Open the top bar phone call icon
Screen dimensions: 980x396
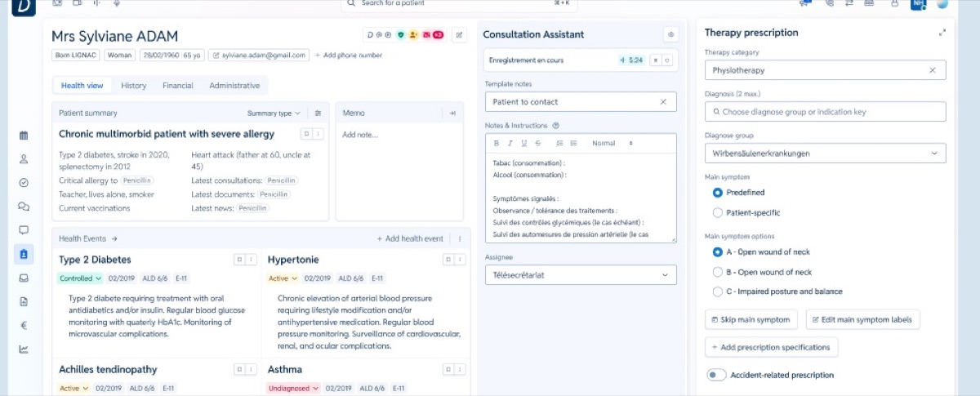(x=830, y=4)
